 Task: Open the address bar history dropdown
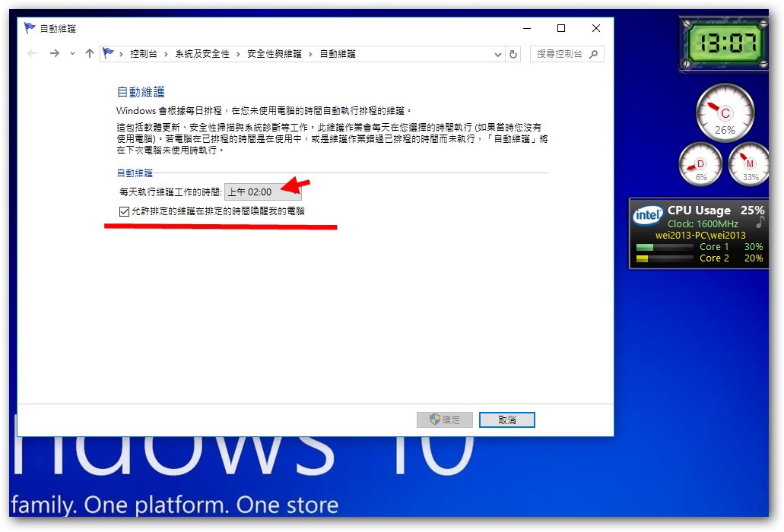(497, 54)
